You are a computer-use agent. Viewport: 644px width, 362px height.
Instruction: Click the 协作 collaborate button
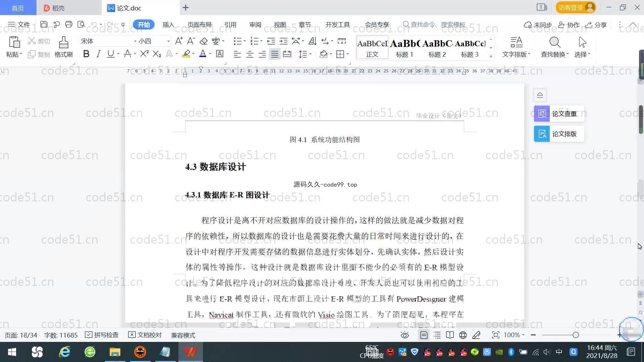(x=569, y=25)
